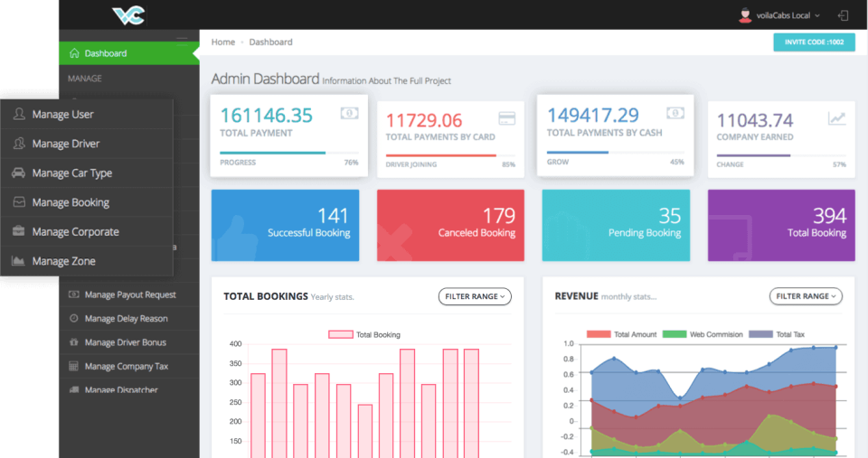
Task: Click the credit card icon on Payments By Card
Action: click(x=506, y=117)
